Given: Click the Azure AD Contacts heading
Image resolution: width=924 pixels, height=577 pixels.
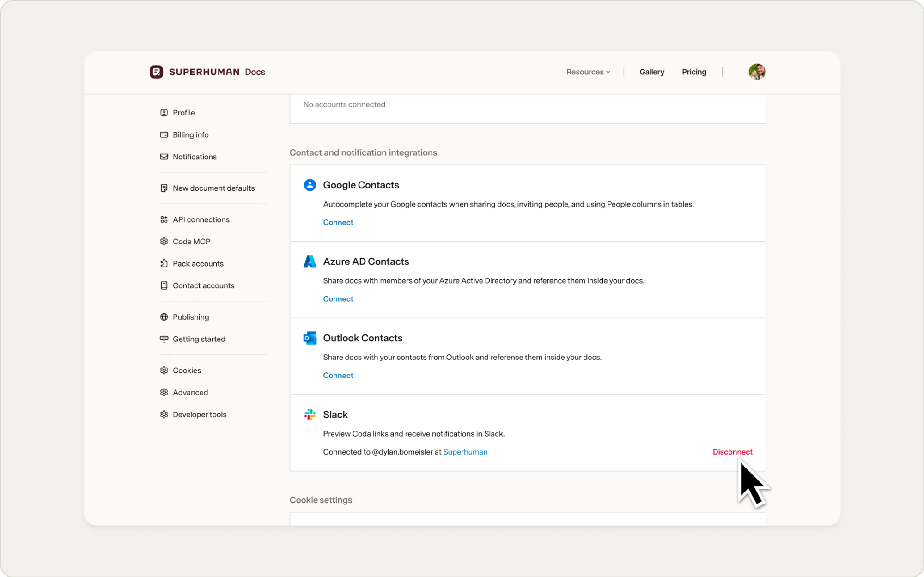Looking at the screenshot, I should [x=366, y=261].
